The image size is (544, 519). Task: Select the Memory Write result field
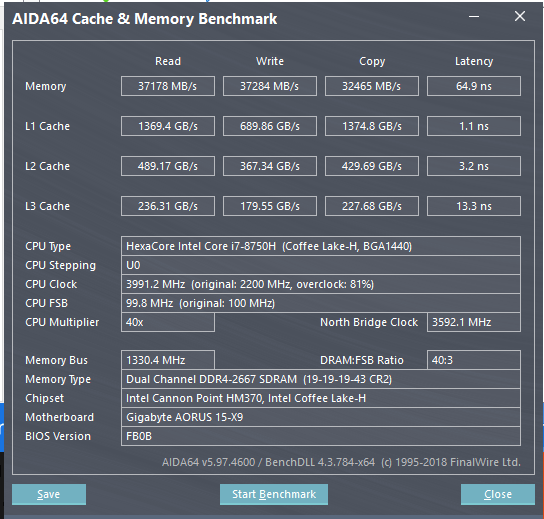pyautogui.click(x=270, y=86)
